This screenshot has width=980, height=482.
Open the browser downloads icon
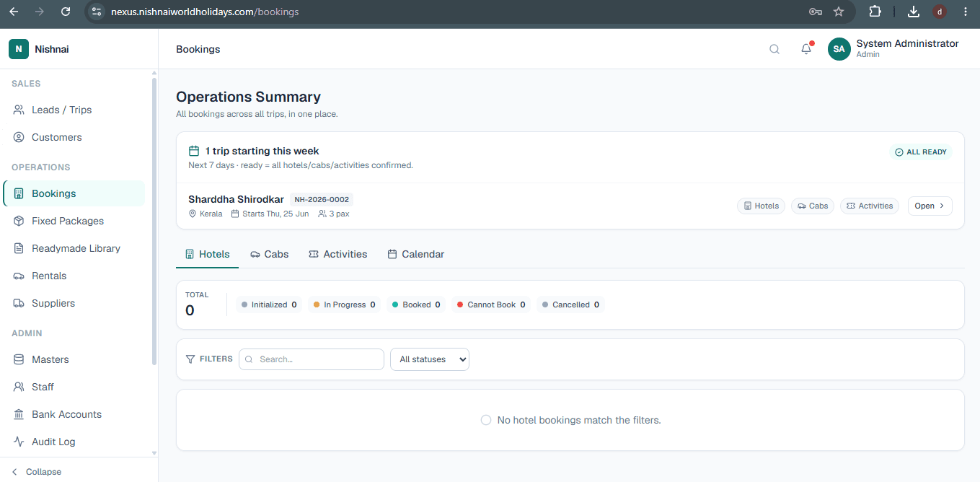coord(913,12)
